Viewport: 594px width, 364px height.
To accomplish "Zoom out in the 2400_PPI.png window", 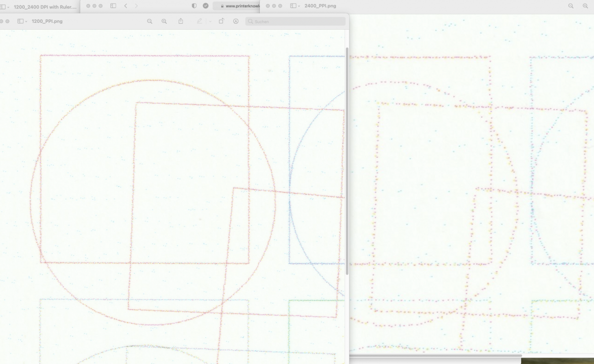I will point(571,6).
